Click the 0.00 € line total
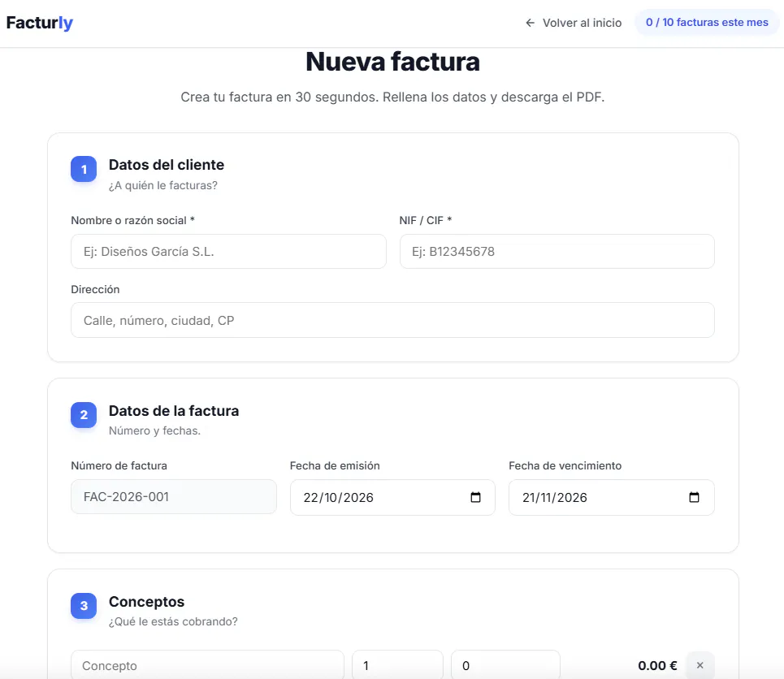The image size is (784, 679). [657, 665]
